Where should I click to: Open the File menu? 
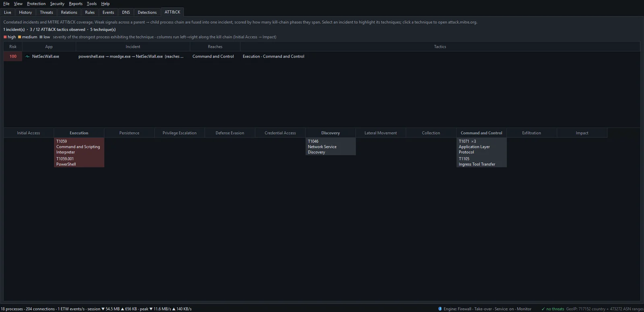[6, 4]
